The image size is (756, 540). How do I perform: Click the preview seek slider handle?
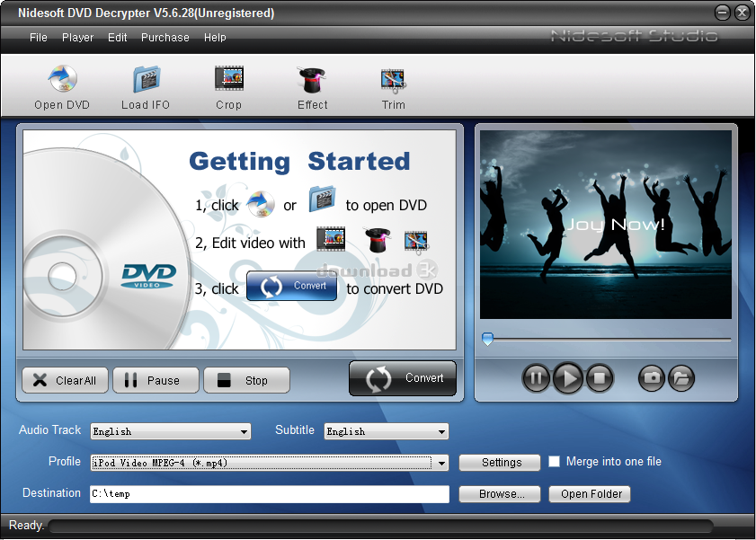pos(487,339)
